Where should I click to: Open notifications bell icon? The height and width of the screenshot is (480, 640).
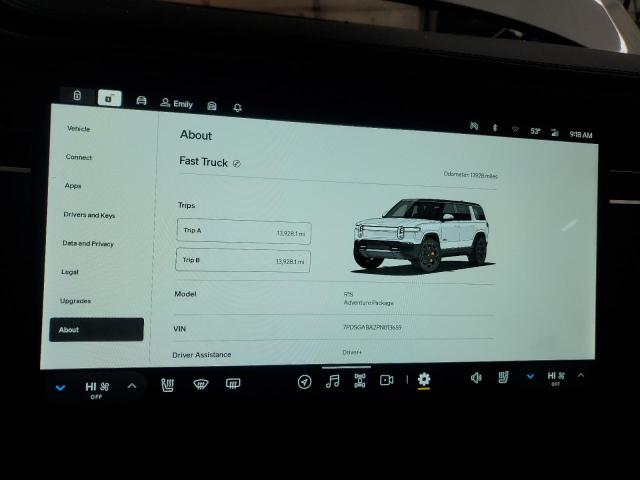(x=237, y=108)
